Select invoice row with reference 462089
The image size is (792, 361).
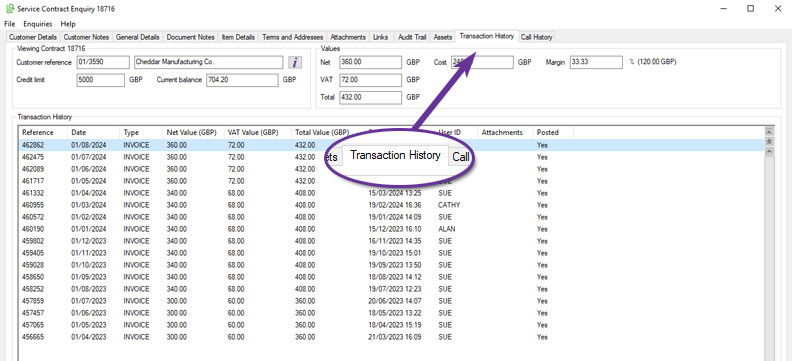(391, 169)
